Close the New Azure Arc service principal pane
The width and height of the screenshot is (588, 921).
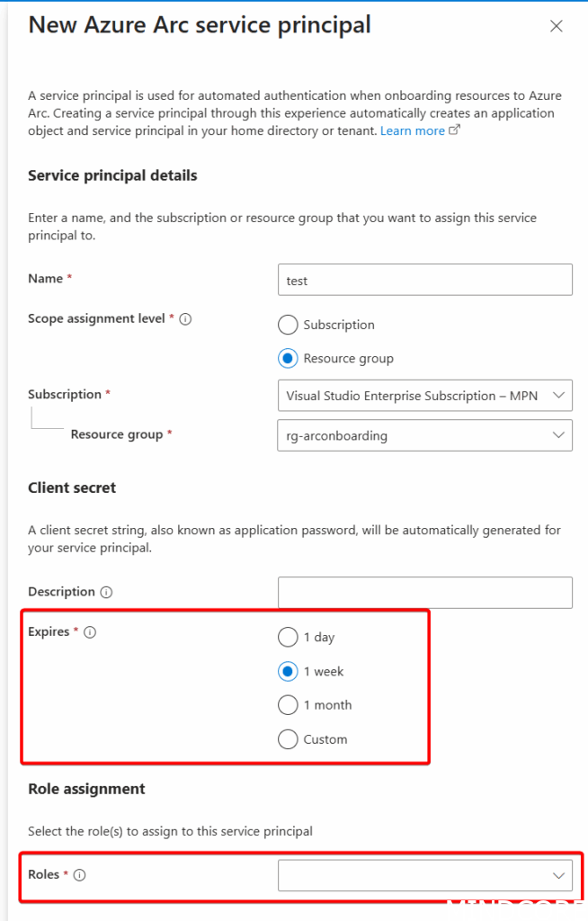point(556,26)
